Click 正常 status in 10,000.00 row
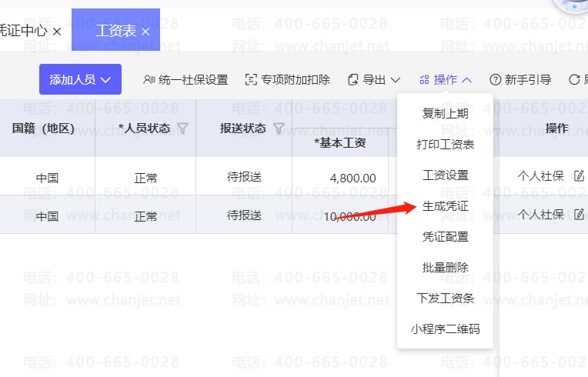This screenshot has width=588, height=377. [145, 216]
